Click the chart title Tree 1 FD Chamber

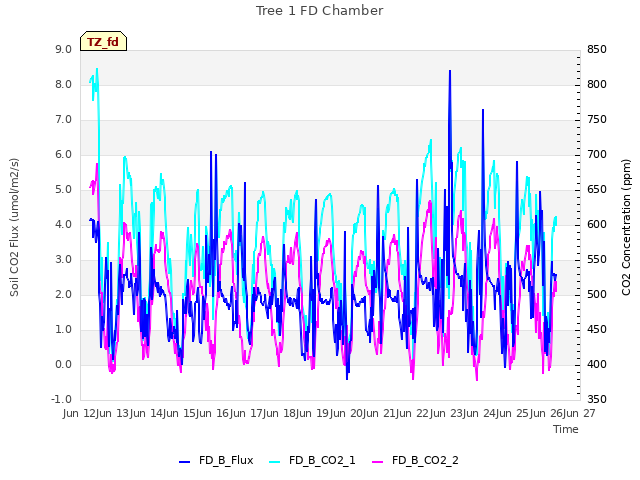click(320, 11)
